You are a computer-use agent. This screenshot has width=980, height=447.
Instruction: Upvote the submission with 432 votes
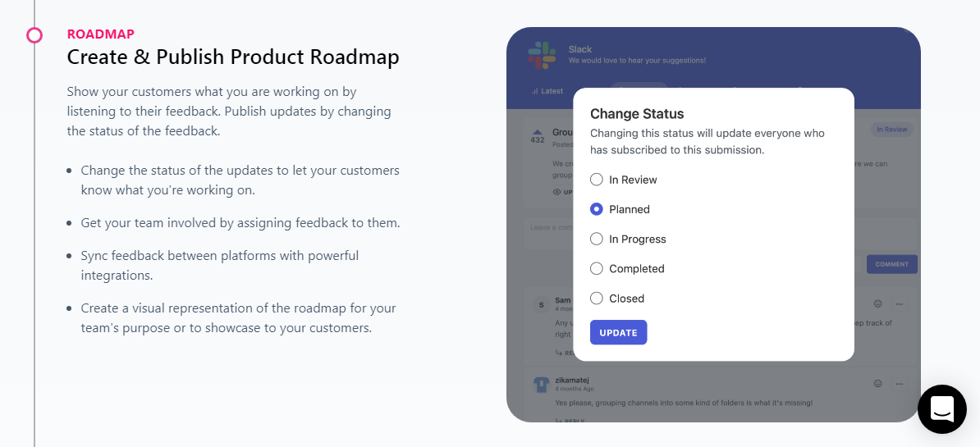538,131
